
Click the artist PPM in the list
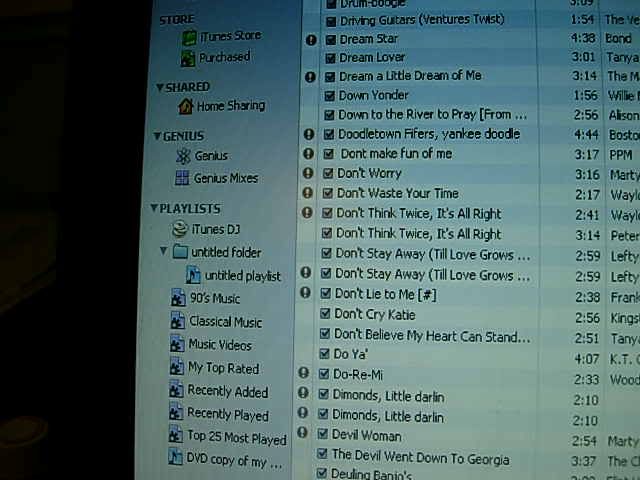621,155
